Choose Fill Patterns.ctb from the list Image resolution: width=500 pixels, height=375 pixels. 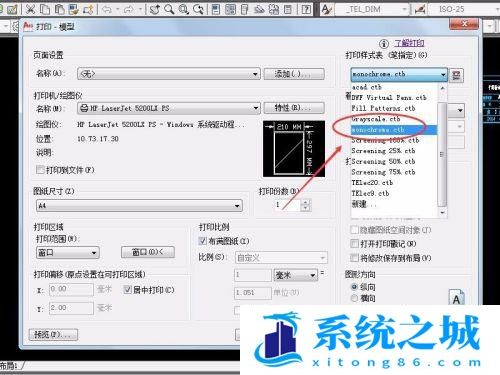click(394, 108)
